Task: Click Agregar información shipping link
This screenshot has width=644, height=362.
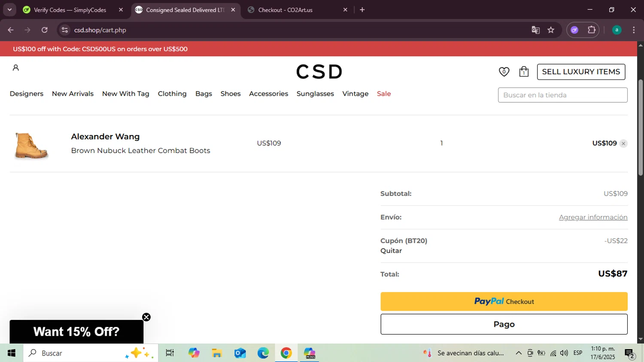Action: tap(593, 217)
